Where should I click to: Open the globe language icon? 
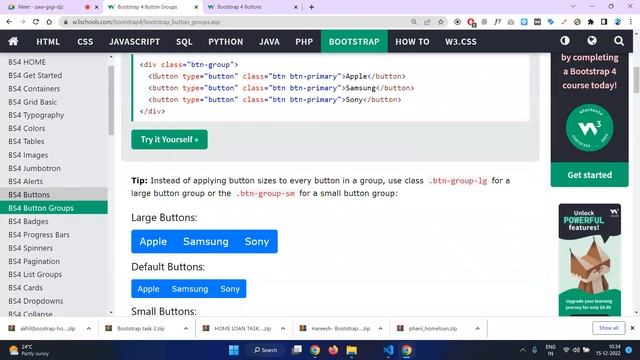(592, 41)
